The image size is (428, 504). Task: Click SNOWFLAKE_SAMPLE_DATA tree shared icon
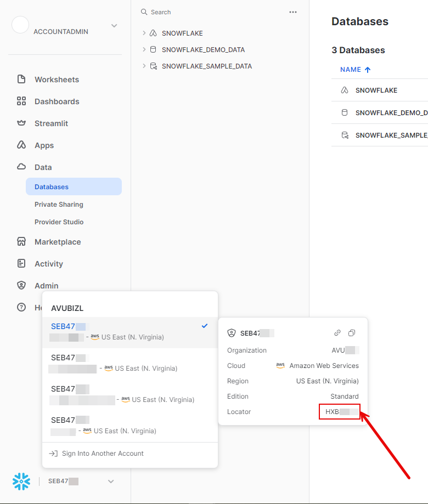[154, 66]
